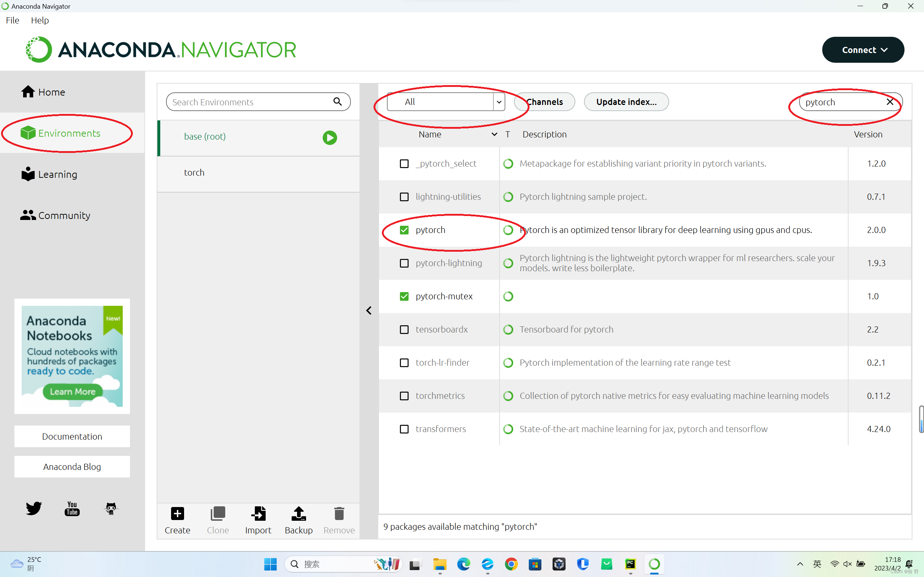924x577 pixels.
Task: Select the torch environment
Action: (x=194, y=172)
